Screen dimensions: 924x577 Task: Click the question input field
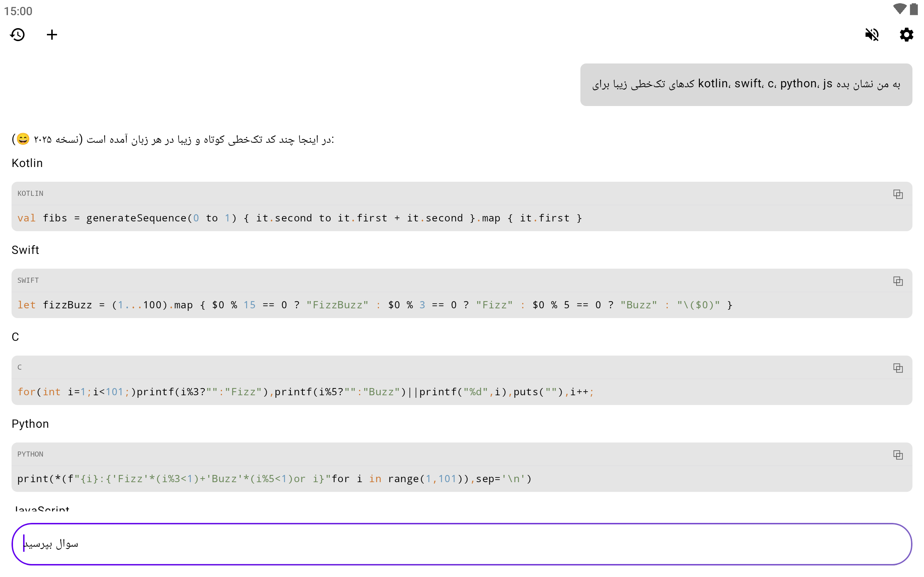[462, 544]
